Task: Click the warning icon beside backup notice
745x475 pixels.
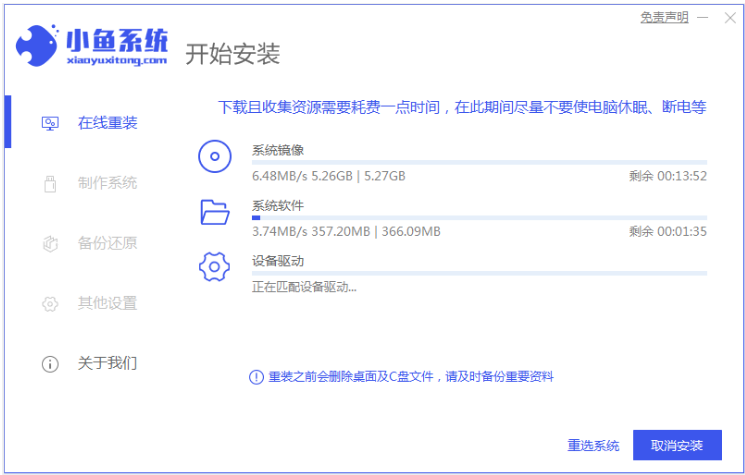Action: 256,377
